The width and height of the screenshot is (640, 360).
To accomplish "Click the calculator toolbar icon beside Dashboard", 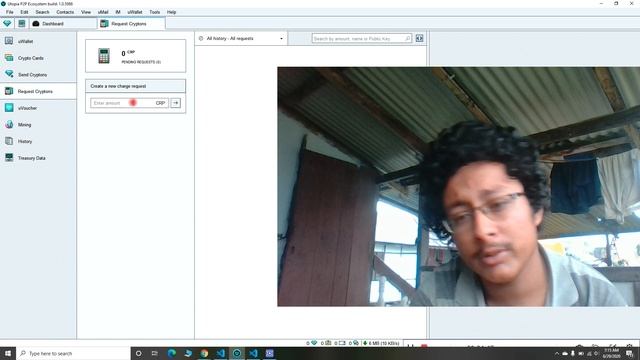I will [22, 24].
